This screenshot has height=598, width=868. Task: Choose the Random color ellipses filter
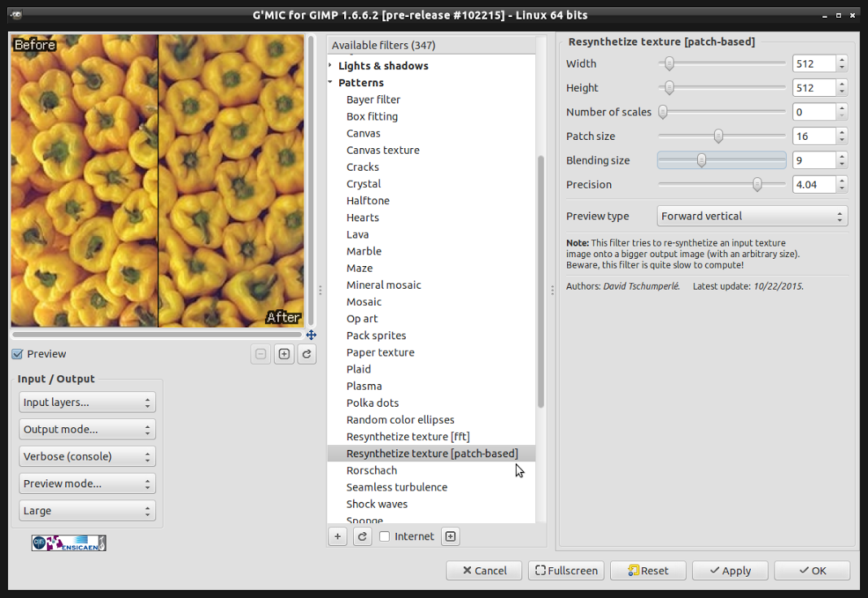point(400,420)
